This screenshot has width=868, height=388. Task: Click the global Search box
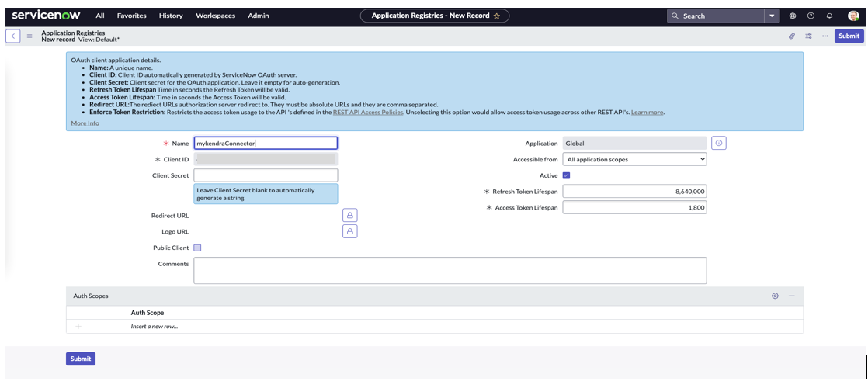pos(717,16)
